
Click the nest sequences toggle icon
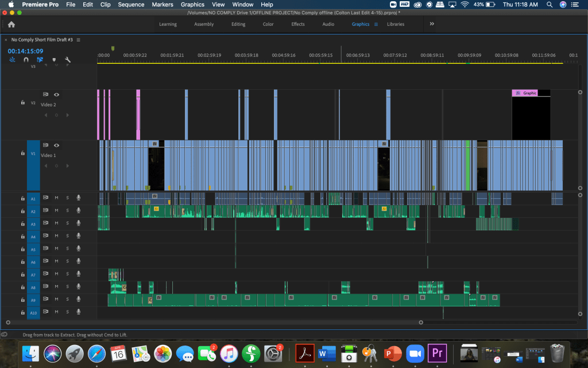(x=12, y=60)
